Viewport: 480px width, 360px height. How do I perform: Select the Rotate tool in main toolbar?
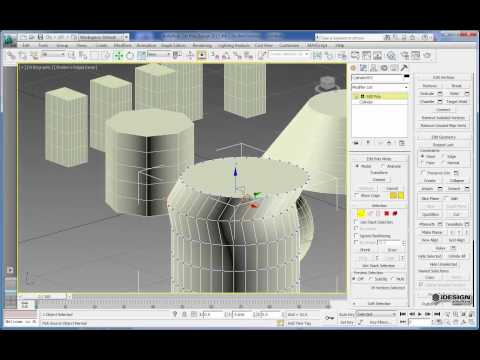[130, 55]
